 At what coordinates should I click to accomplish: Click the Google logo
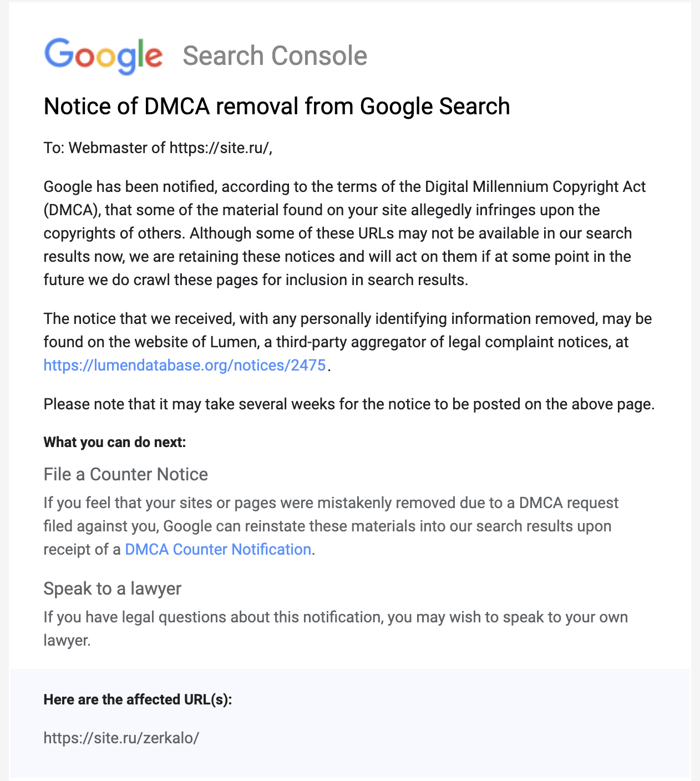pyautogui.click(x=103, y=55)
